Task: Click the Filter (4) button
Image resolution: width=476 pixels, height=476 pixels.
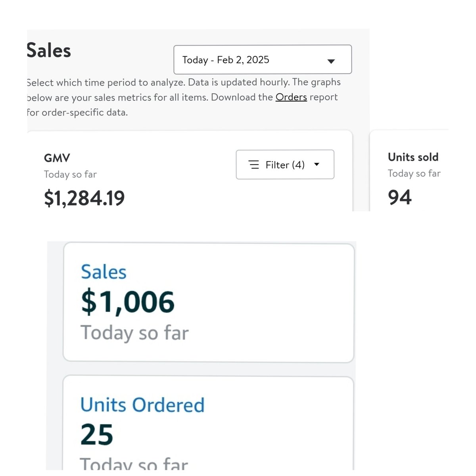Action: pos(285,165)
